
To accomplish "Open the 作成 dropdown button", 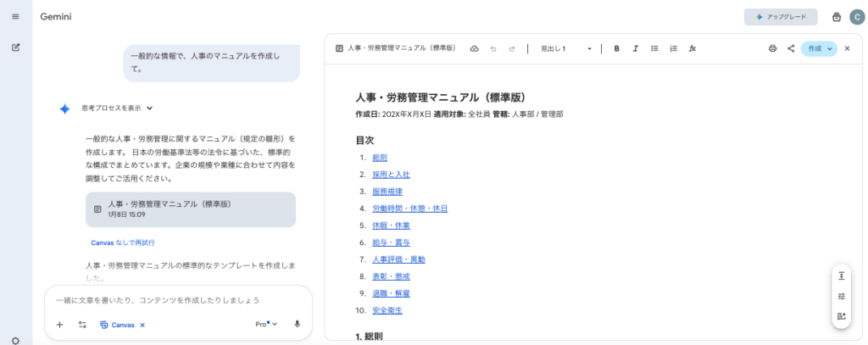I will pos(819,48).
